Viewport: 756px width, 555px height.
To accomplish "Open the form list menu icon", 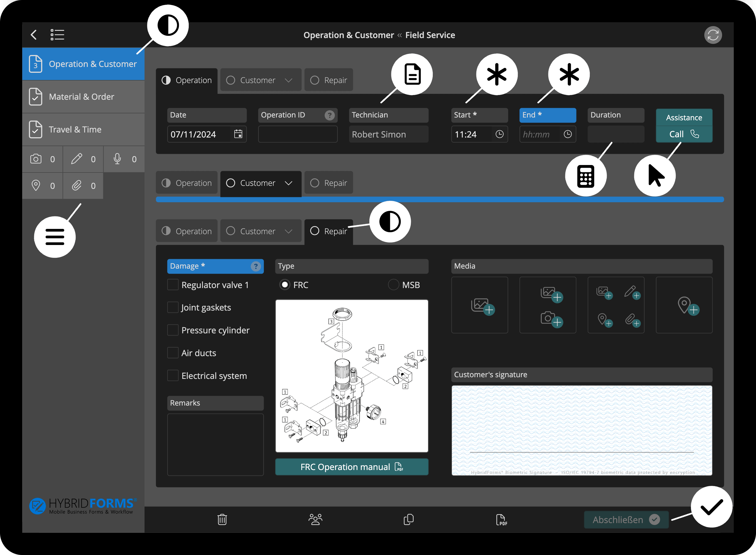I will [x=57, y=35].
